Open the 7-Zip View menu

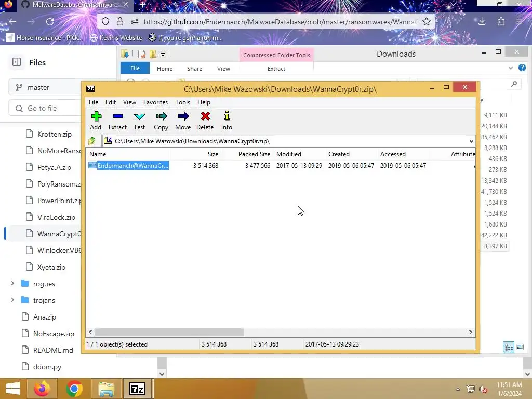(x=129, y=102)
